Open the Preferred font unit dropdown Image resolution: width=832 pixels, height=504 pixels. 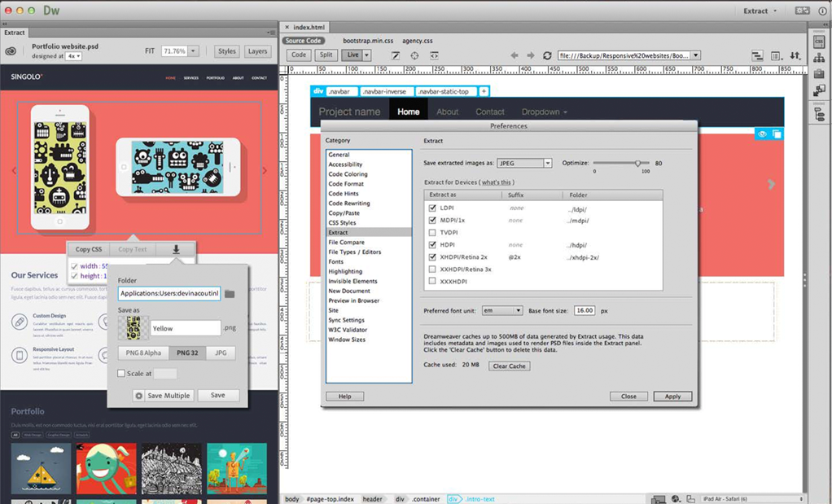502,310
